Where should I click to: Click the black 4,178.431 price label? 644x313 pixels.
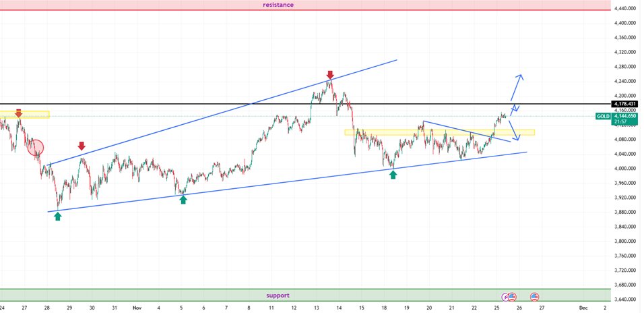(626, 104)
